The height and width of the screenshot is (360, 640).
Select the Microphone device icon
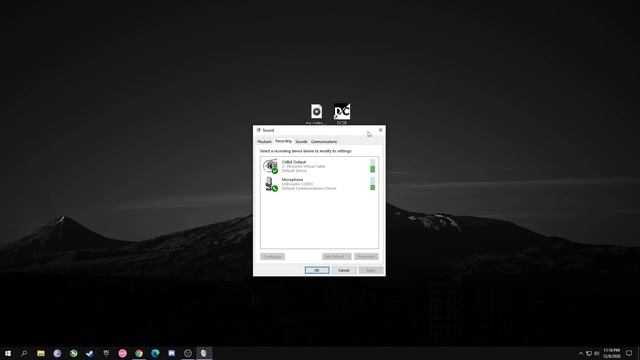pos(271,184)
